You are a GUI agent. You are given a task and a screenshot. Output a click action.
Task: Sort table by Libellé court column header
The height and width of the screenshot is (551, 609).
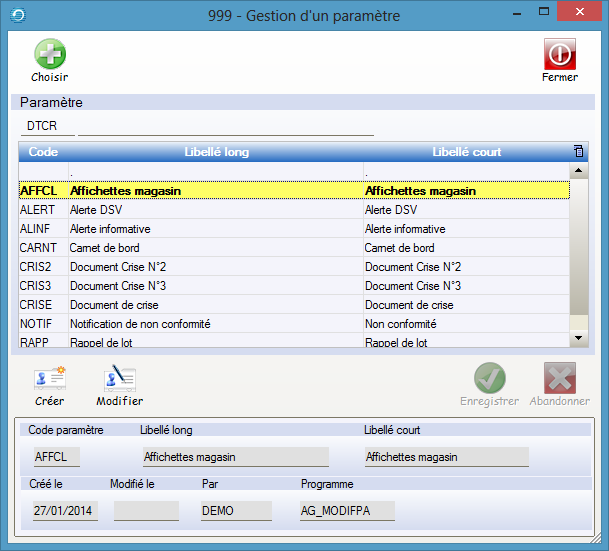[x=466, y=152]
